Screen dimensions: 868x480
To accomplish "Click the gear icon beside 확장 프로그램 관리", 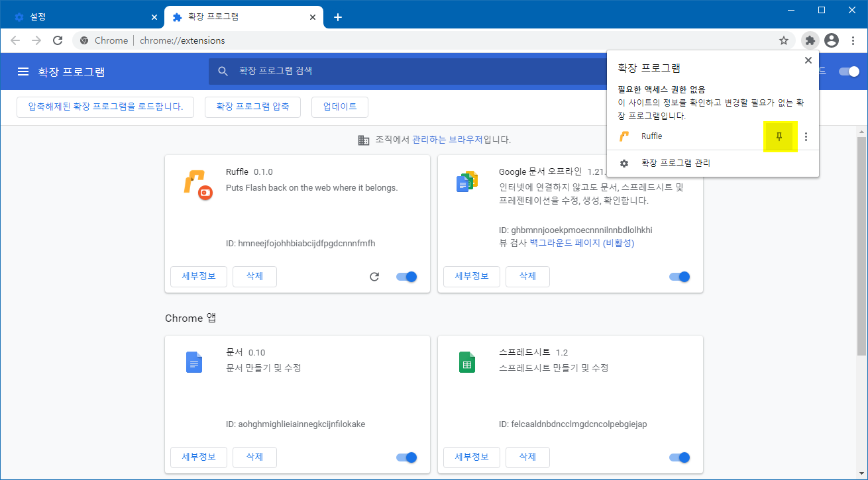I will coord(624,163).
